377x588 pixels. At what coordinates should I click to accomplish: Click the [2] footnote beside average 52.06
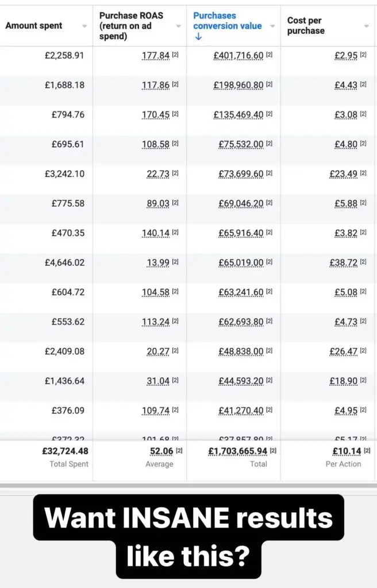coord(179,450)
